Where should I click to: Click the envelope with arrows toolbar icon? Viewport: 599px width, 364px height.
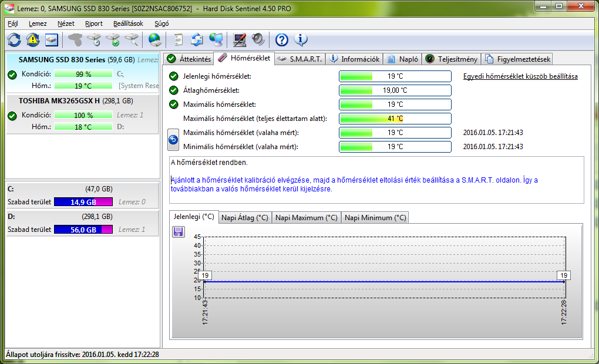197,40
